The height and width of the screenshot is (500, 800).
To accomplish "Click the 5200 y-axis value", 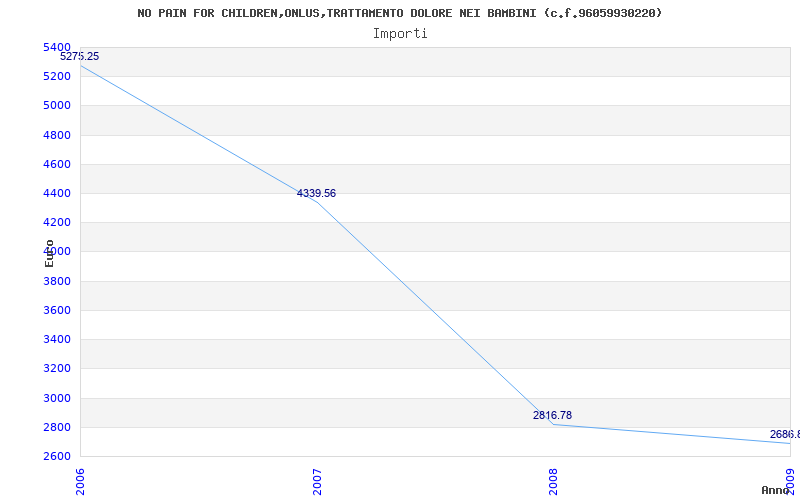I will tap(57, 77).
